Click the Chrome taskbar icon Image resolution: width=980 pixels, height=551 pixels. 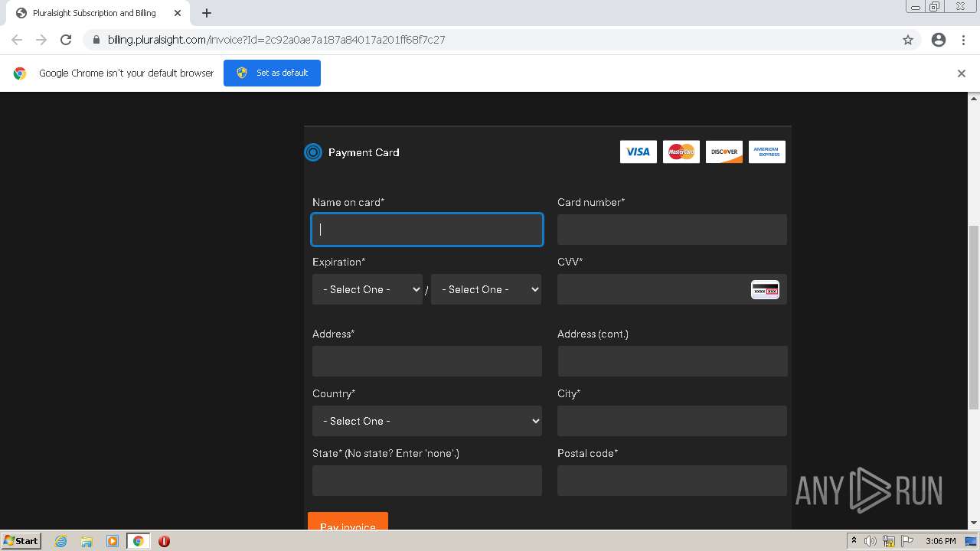[139, 541]
